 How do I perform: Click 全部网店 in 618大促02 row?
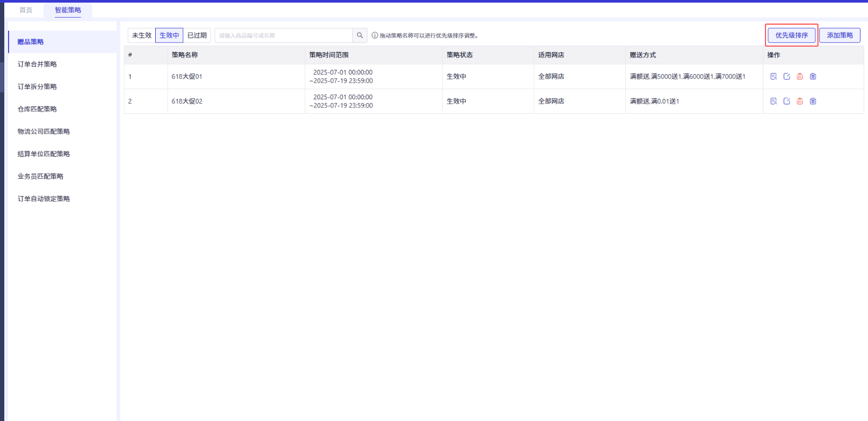tap(551, 101)
